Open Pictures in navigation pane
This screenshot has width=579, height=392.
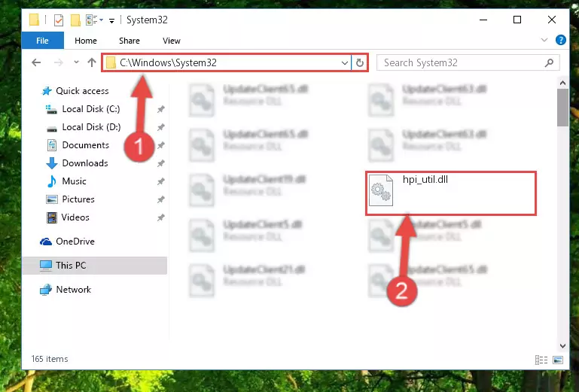click(78, 199)
